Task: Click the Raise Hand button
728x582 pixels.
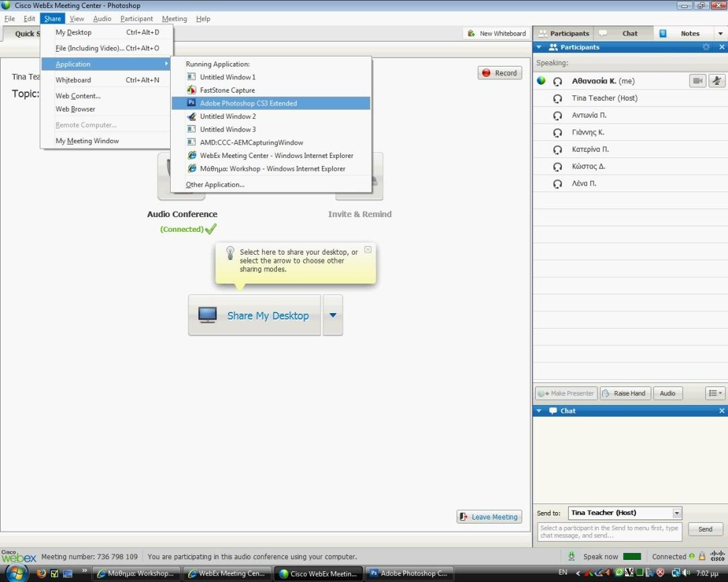Action: point(625,393)
